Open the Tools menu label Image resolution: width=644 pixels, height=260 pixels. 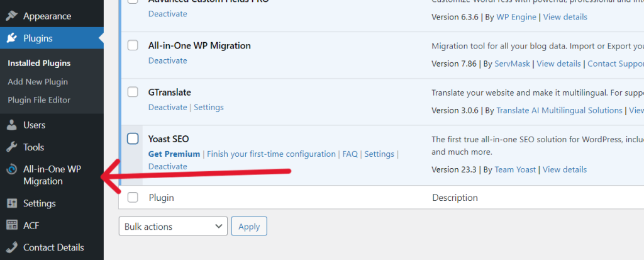tap(34, 147)
